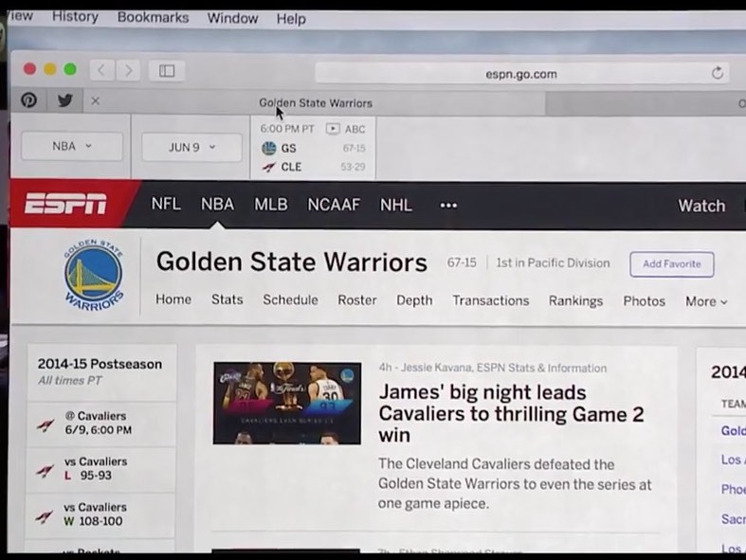This screenshot has height=560, width=746.
Task: Expand the More team menu
Action: (x=706, y=301)
